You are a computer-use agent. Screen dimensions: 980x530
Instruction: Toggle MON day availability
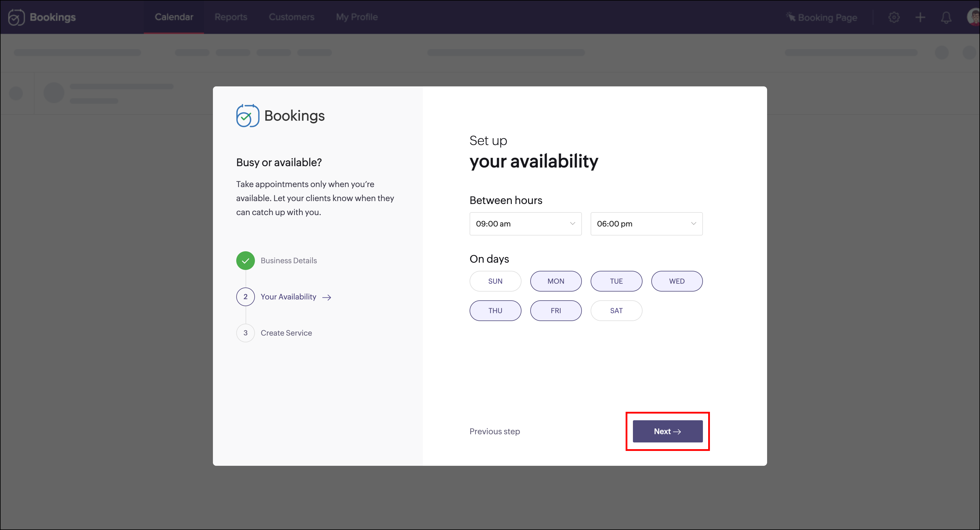tap(556, 281)
